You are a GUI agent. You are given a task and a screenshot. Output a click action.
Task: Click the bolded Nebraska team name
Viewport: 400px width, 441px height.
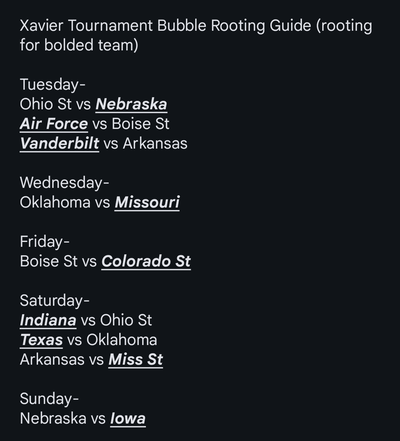pyautogui.click(x=131, y=104)
